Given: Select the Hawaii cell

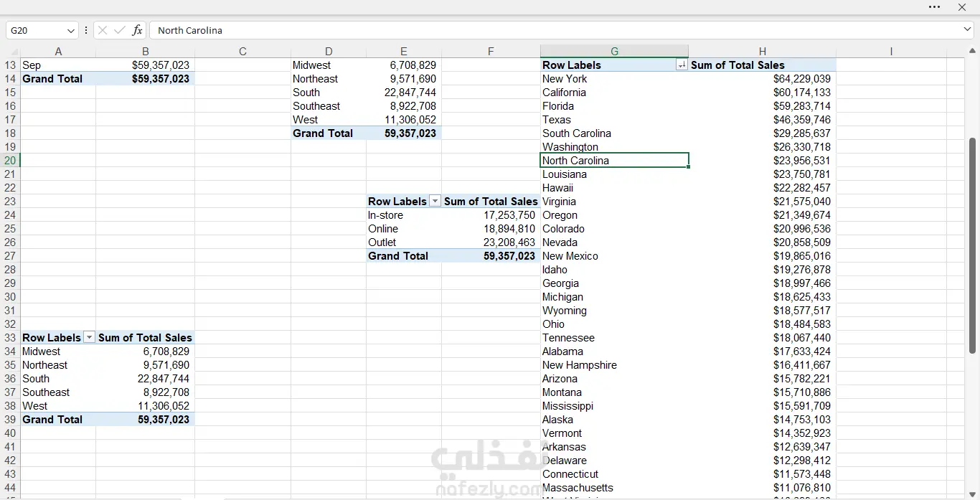Looking at the screenshot, I should click(x=614, y=188).
